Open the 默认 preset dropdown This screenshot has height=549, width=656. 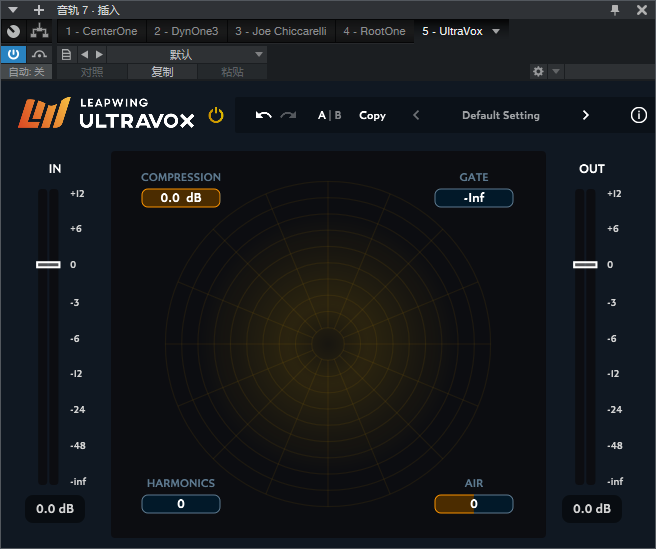point(187,54)
